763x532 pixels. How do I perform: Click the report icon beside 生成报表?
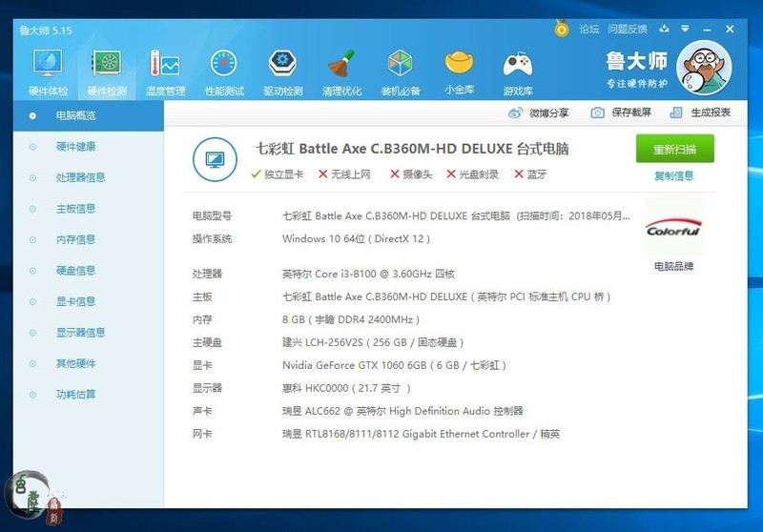pos(676,113)
